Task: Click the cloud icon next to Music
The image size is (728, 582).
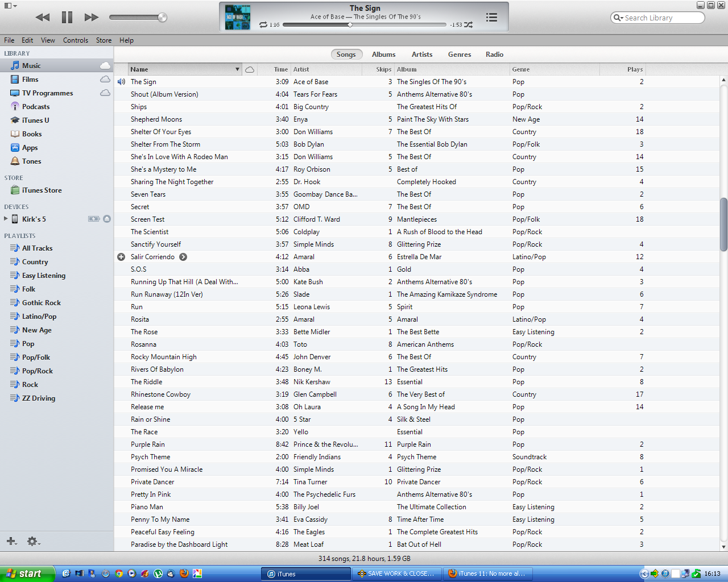Action: [x=105, y=65]
